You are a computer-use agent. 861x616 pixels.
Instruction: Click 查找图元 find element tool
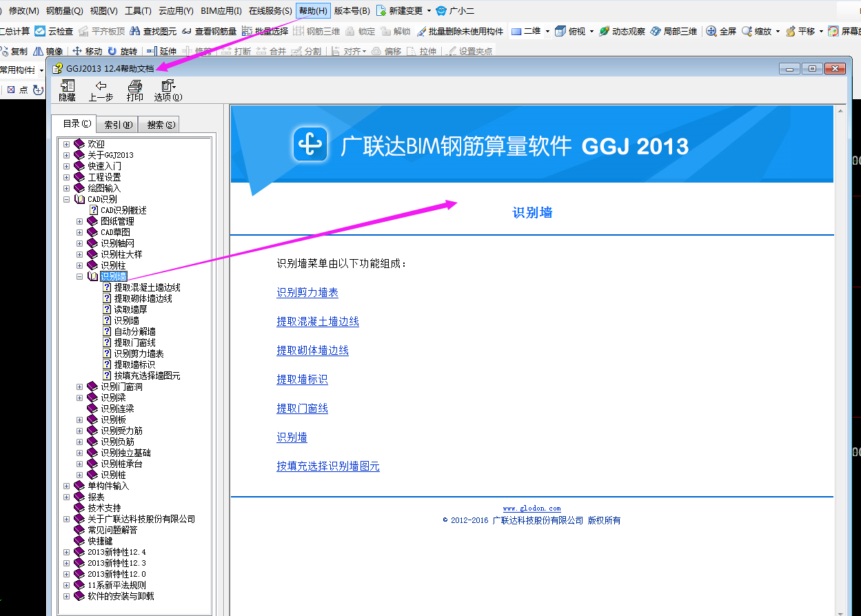pos(154,31)
